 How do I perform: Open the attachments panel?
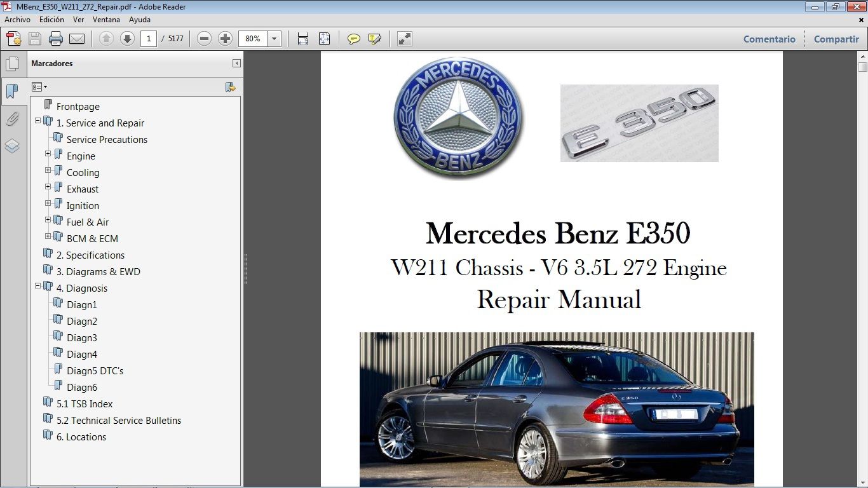pyautogui.click(x=13, y=119)
